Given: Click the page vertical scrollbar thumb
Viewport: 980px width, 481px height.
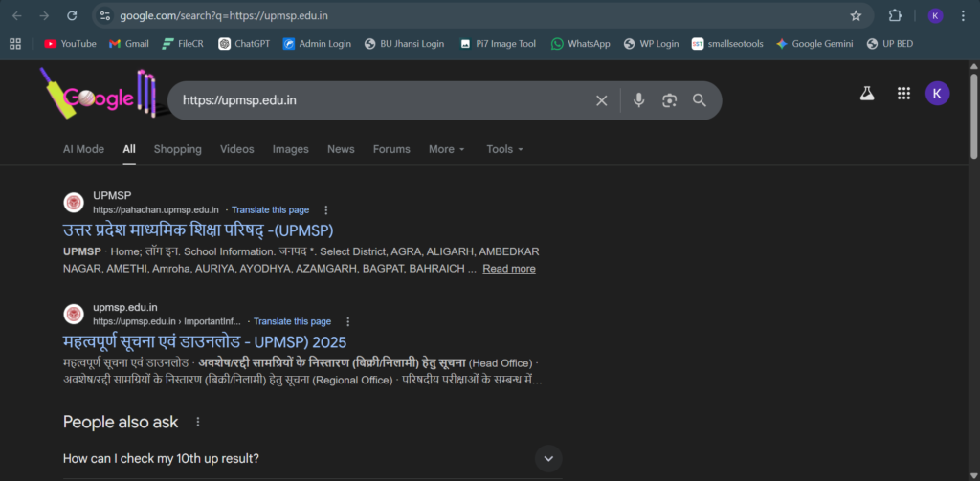Looking at the screenshot, I should pos(973,116).
